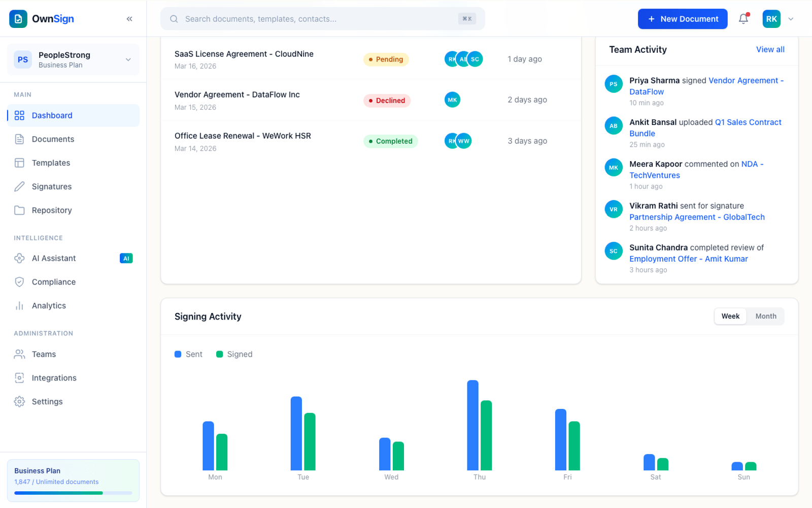Click the Completed status badge
Viewport: 812px width, 508px height.
point(391,141)
